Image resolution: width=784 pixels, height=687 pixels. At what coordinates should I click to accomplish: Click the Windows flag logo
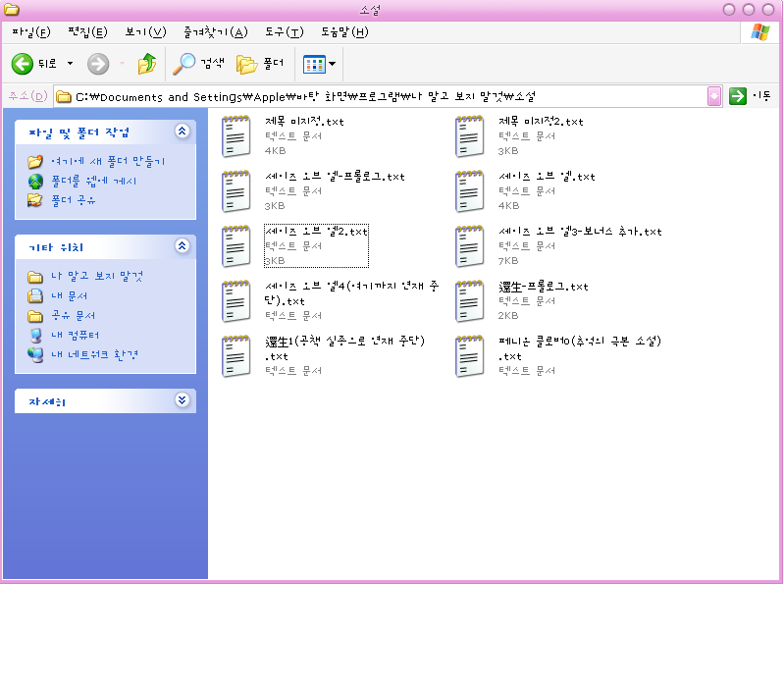click(x=760, y=32)
